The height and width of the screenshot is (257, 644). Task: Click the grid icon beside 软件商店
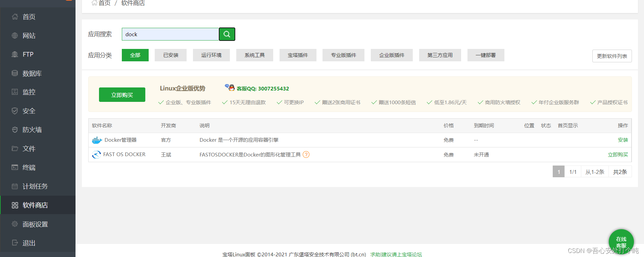click(x=15, y=205)
